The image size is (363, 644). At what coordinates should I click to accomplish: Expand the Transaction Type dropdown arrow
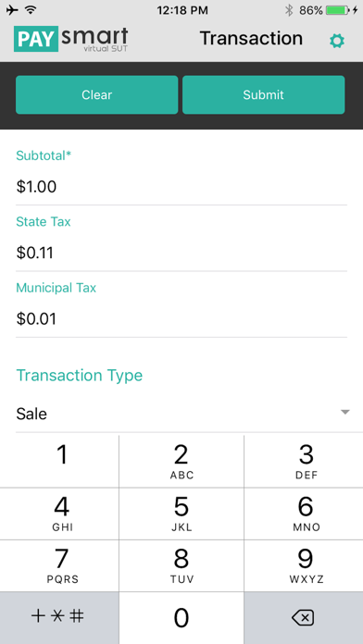click(x=345, y=412)
